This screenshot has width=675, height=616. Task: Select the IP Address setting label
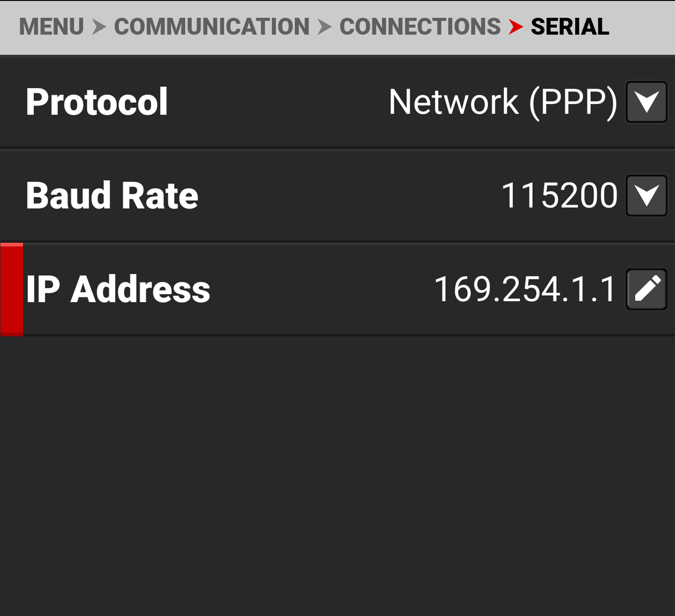coord(118,289)
